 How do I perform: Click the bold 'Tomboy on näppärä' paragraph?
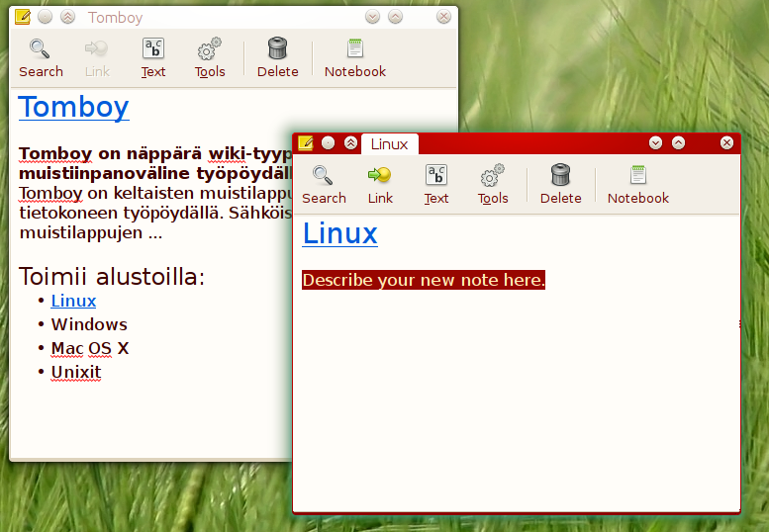pos(156,163)
